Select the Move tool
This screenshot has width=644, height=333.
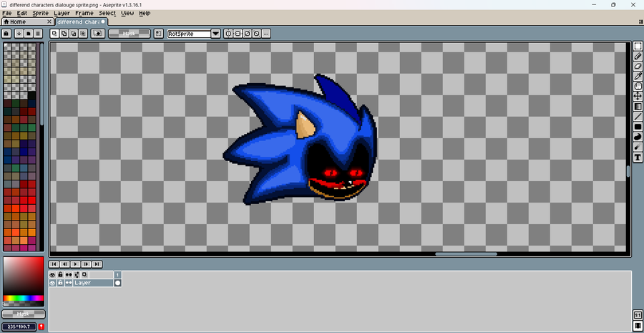[x=638, y=96]
